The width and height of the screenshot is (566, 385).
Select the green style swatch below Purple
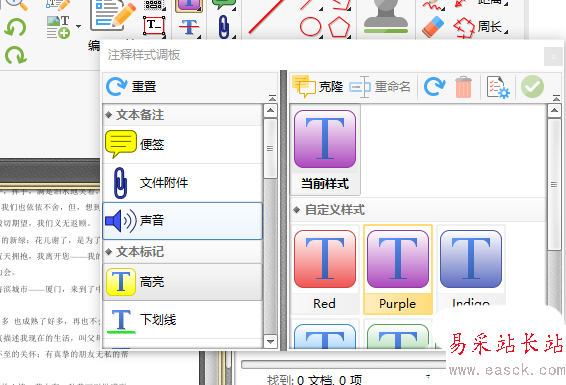398,334
